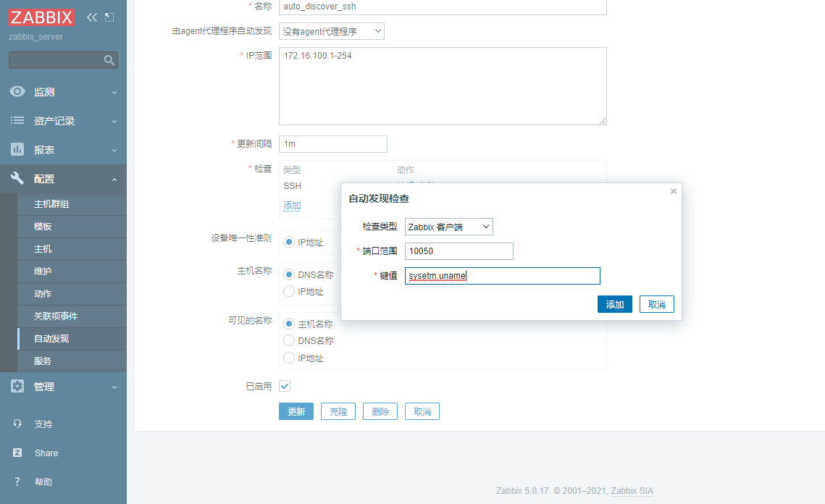
Task: Open the 检查类型 dropdown
Action: pos(449,227)
